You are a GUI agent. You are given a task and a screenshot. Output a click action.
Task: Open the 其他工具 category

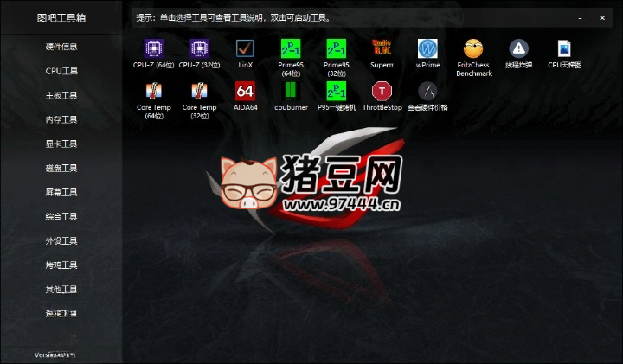click(x=61, y=289)
